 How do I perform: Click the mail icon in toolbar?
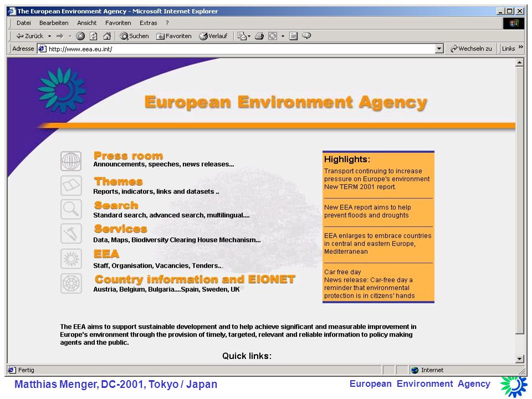point(242,36)
